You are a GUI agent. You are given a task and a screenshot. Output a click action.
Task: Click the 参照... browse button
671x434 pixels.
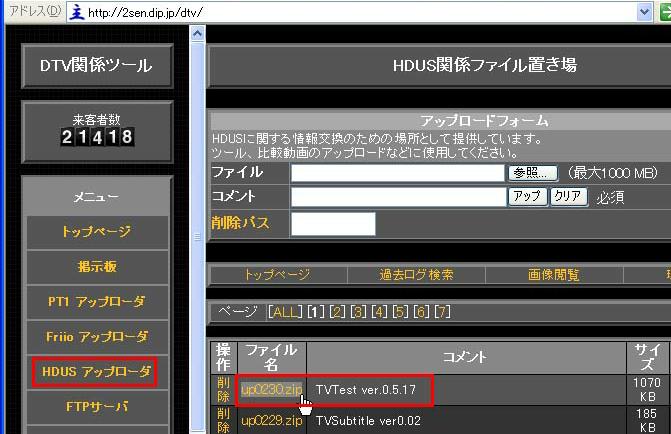[x=533, y=173]
